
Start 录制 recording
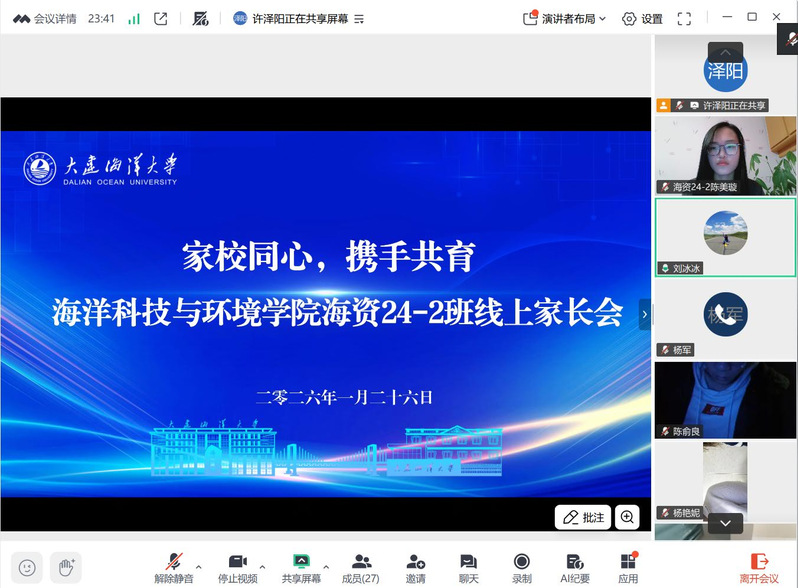pyautogui.click(x=521, y=567)
